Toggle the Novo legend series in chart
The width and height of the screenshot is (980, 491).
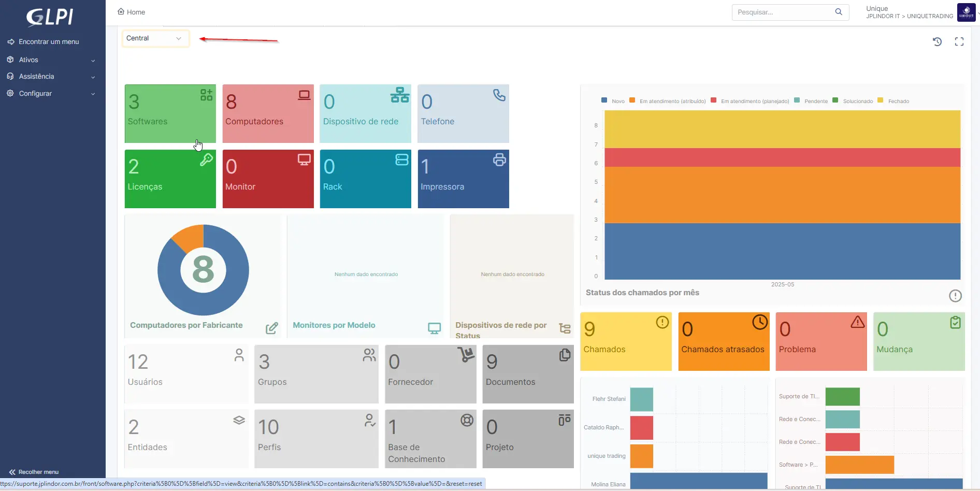613,101
